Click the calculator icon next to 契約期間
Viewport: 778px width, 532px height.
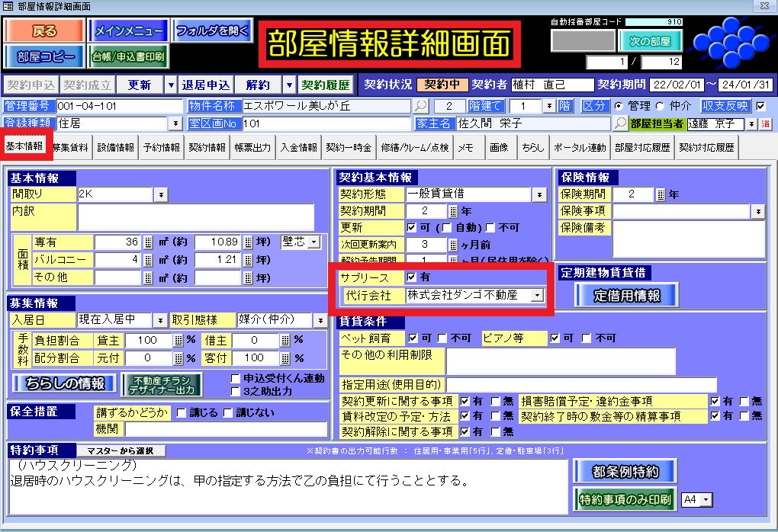pos(453,211)
